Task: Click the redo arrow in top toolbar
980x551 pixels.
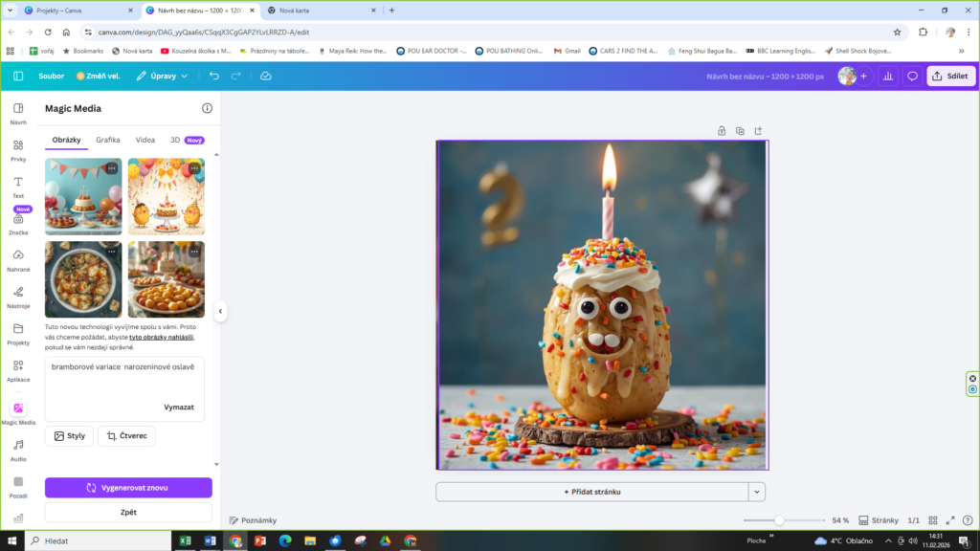Action: pyautogui.click(x=235, y=76)
